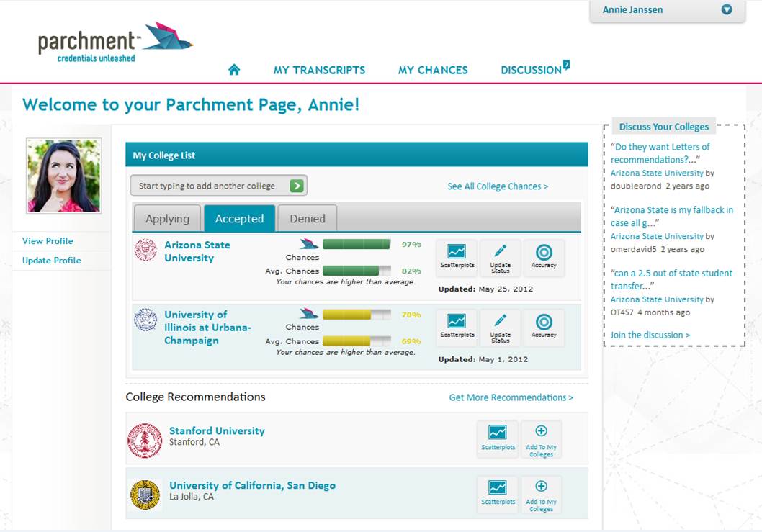This screenshot has height=532, width=762.
Task: Click the "Stanford, CA" location text
Action: [x=194, y=442]
